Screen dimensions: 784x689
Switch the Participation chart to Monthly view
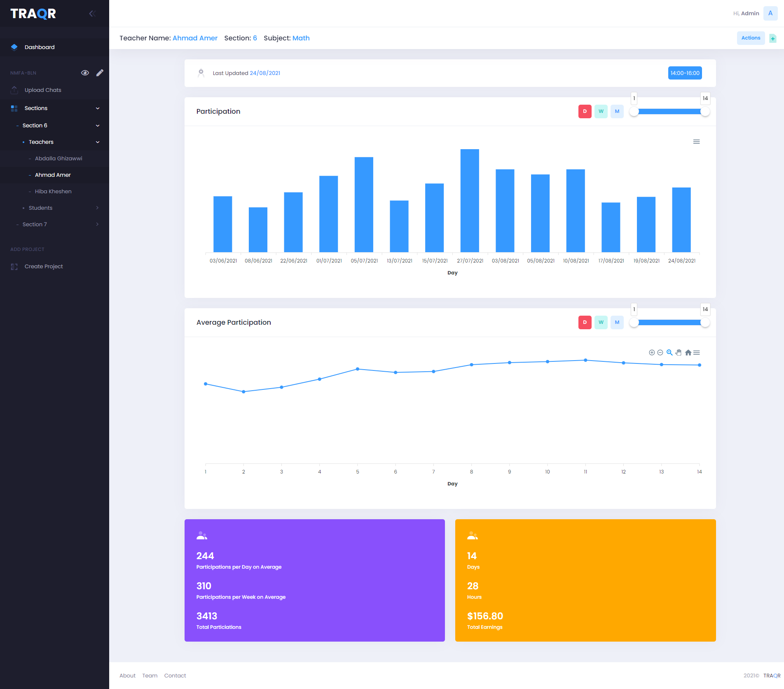point(617,112)
